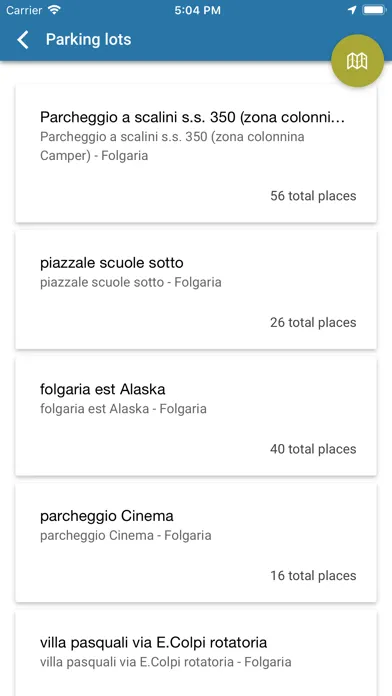This screenshot has width=392, height=696.
Task: Open Parcheggio a scalini s.s. 350 card
Action: click(196, 154)
